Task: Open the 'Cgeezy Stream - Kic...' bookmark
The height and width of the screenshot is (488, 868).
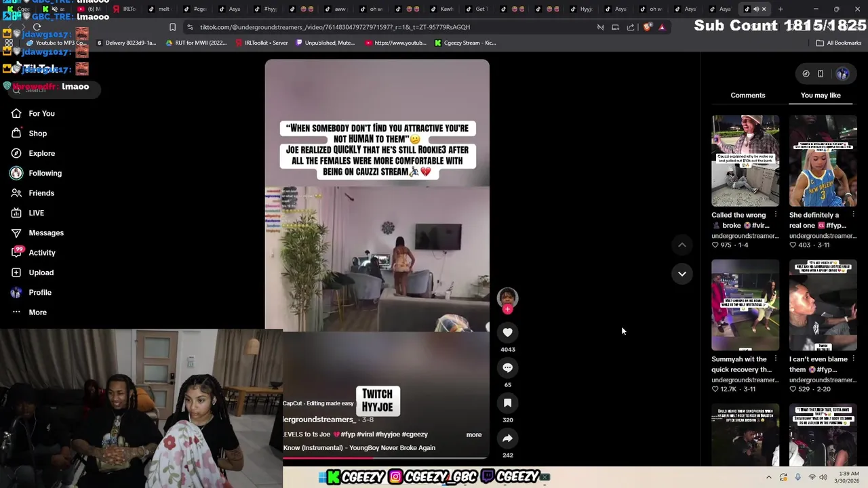Action: tap(465, 43)
